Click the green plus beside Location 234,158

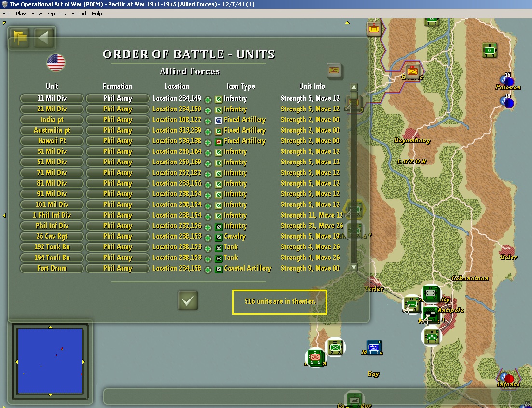208,270
